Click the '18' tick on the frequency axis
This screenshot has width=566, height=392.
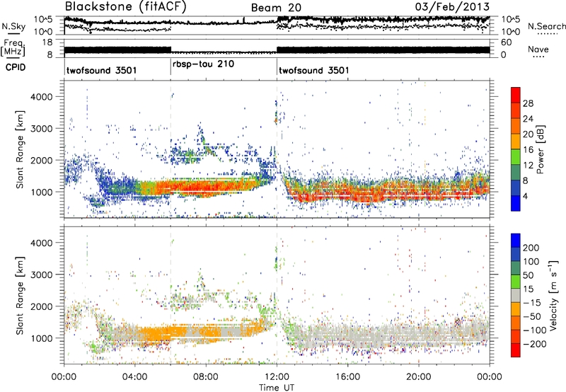47,42
